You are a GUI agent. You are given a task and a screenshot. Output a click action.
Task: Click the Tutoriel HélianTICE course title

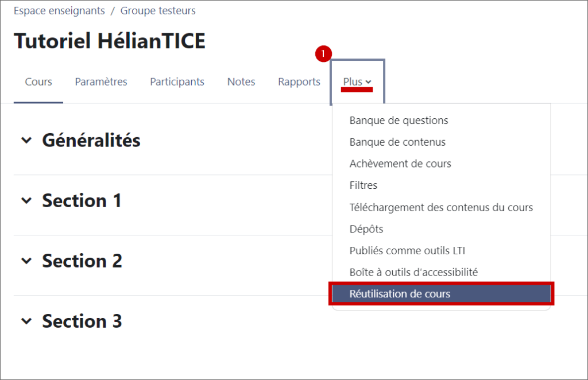pos(110,41)
